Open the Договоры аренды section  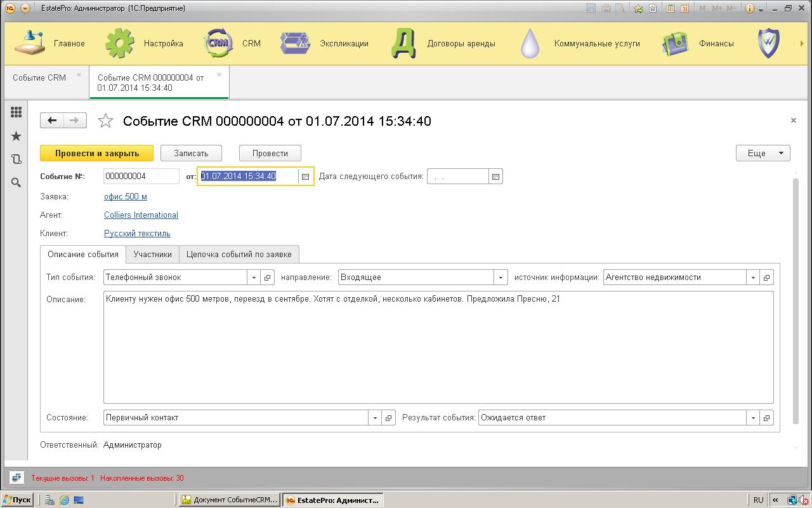444,43
